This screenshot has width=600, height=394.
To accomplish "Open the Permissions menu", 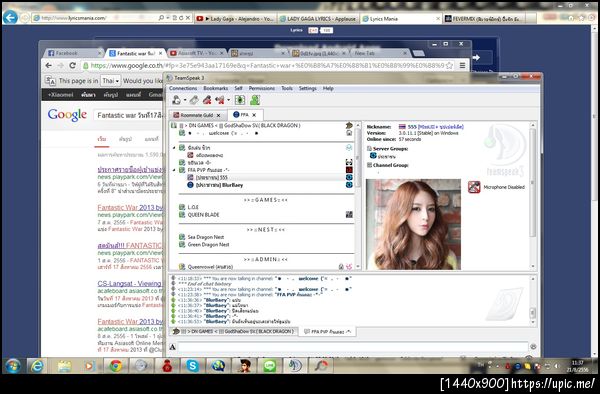I will pos(262,88).
